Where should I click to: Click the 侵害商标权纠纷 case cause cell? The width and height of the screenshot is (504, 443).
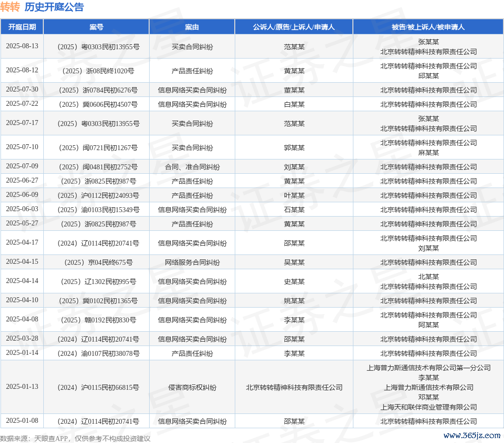192,387
